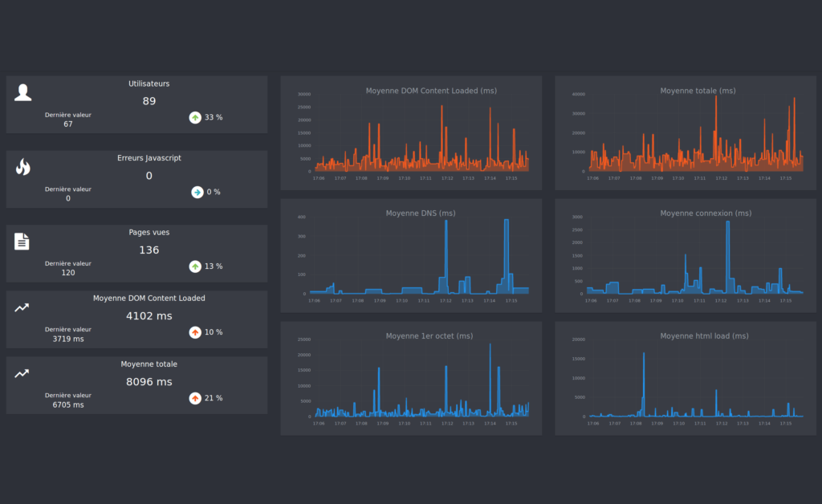Select the Utilisateurs user icon
Viewport: 822px width, 504px height.
(x=22, y=91)
